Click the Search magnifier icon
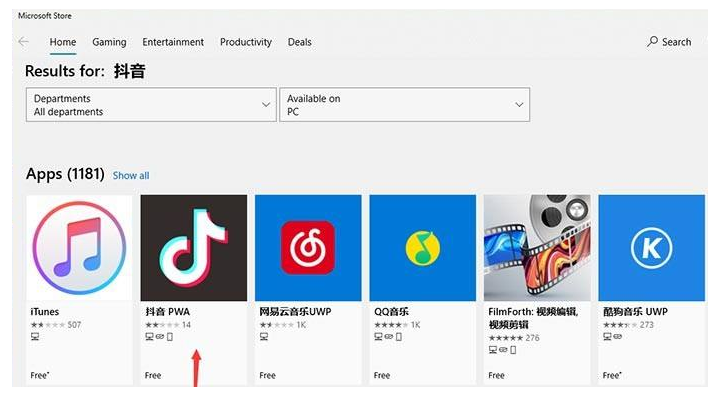721x397 pixels. tap(652, 41)
